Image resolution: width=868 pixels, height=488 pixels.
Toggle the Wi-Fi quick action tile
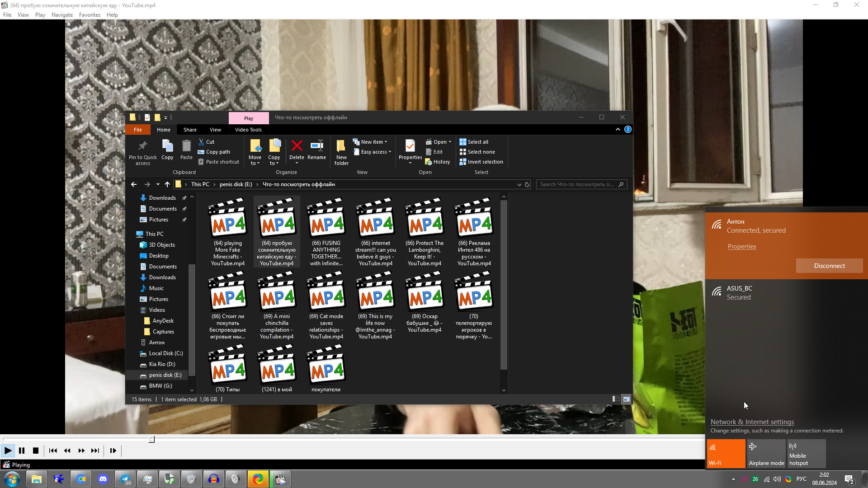[x=726, y=453]
